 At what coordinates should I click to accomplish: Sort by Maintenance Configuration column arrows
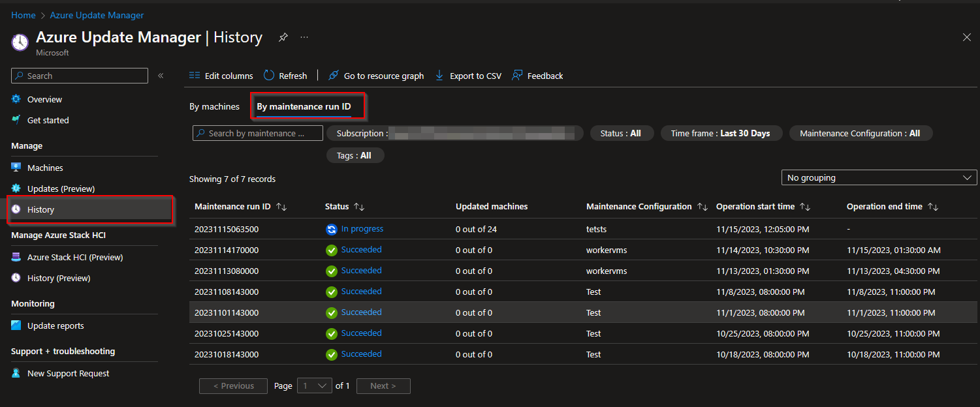tap(703, 207)
